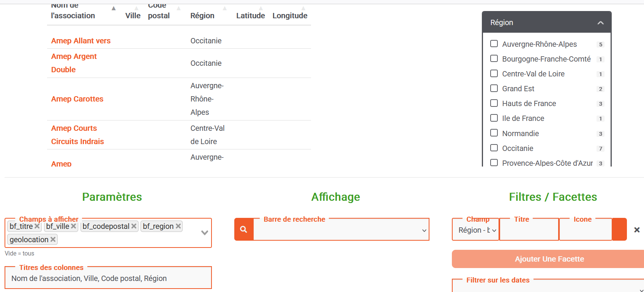
Task: Collapse the Région facet panel
Action: click(x=600, y=23)
